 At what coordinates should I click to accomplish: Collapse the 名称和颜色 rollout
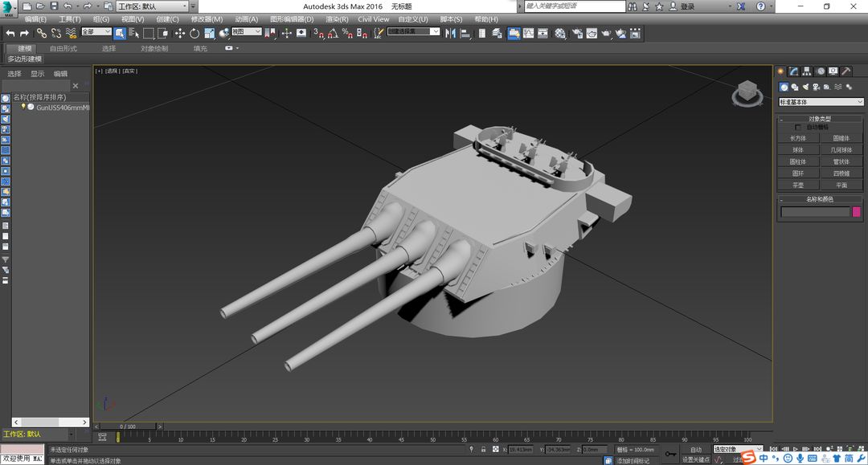point(820,199)
